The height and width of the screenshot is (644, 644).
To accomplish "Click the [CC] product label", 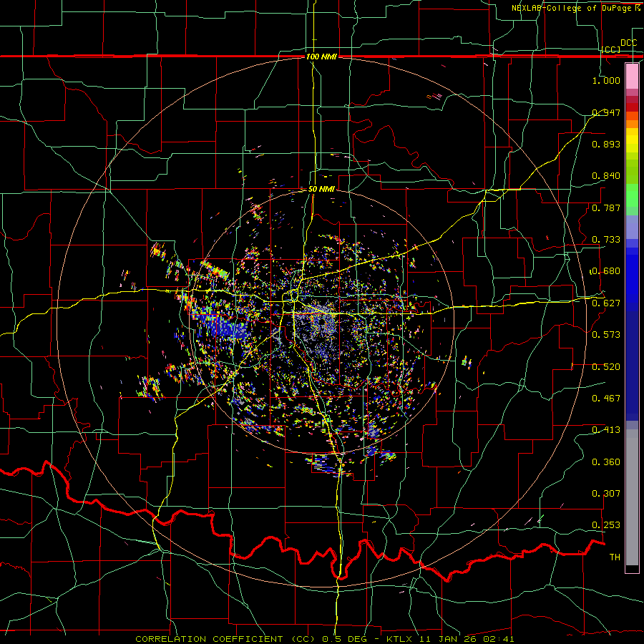I will point(611,49).
